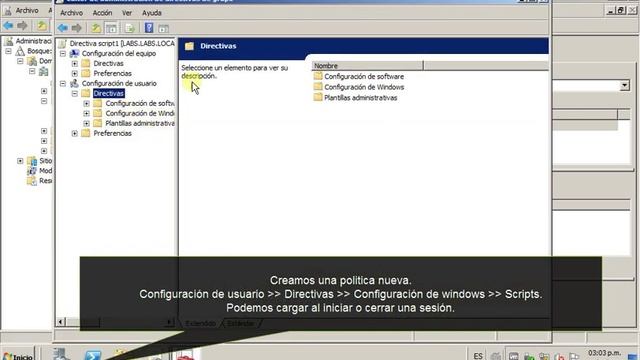This screenshot has height=360, width=640.
Task: Select the Directiva script1 root node
Action: (x=122, y=43)
